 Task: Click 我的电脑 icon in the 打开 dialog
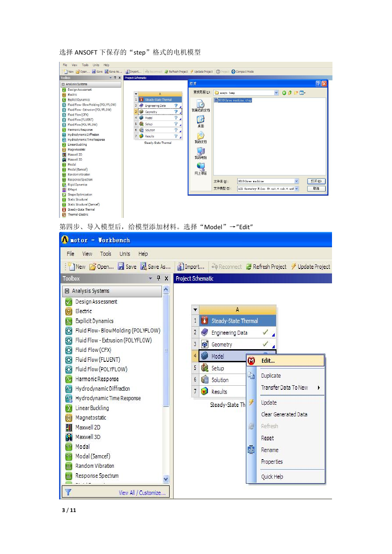click(201, 151)
